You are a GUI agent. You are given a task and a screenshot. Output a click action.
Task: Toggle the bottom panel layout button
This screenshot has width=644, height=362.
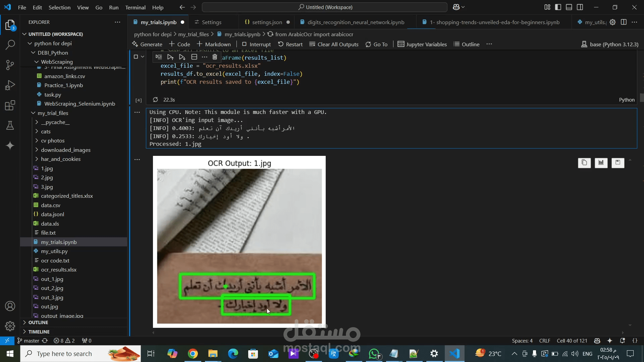pyautogui.click(x=569, y=7)
